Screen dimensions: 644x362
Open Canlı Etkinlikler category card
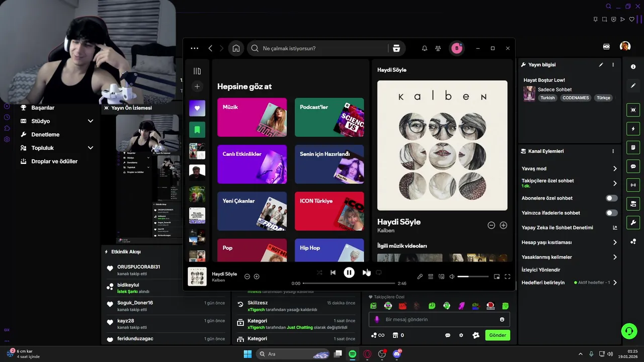click(x=252, y=164)
